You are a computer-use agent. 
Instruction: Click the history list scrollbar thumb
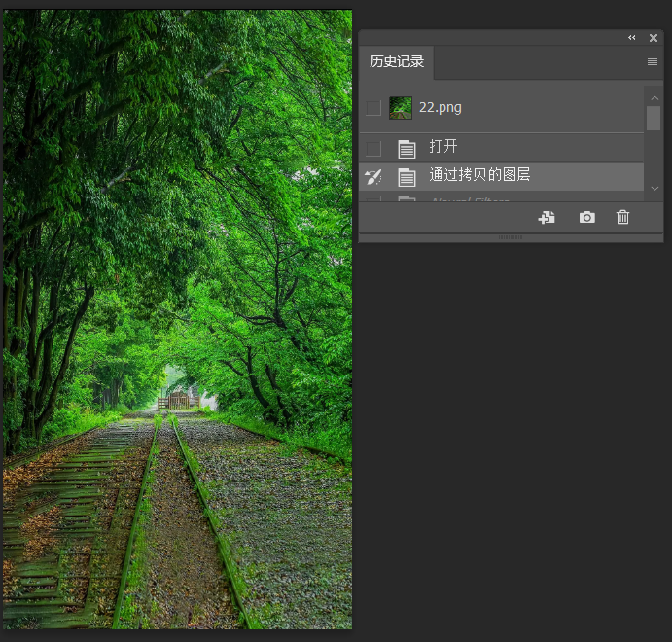654,119
